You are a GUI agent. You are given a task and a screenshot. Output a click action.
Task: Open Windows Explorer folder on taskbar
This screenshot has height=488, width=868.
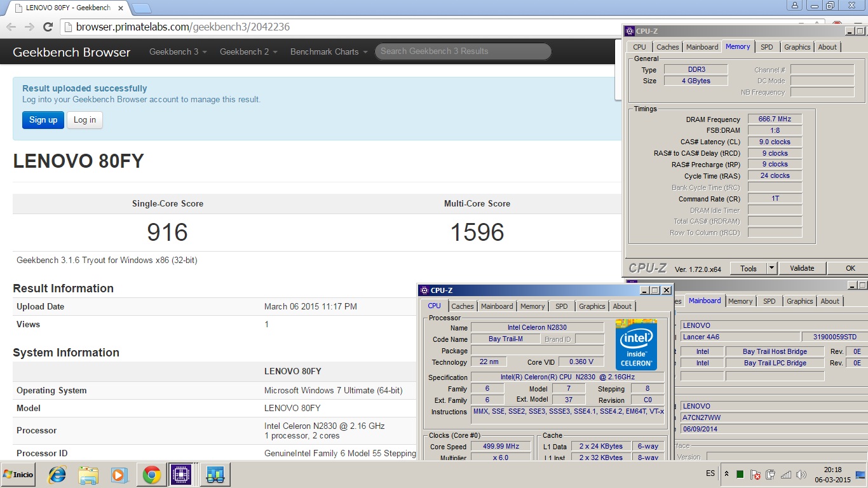[88, 475]
